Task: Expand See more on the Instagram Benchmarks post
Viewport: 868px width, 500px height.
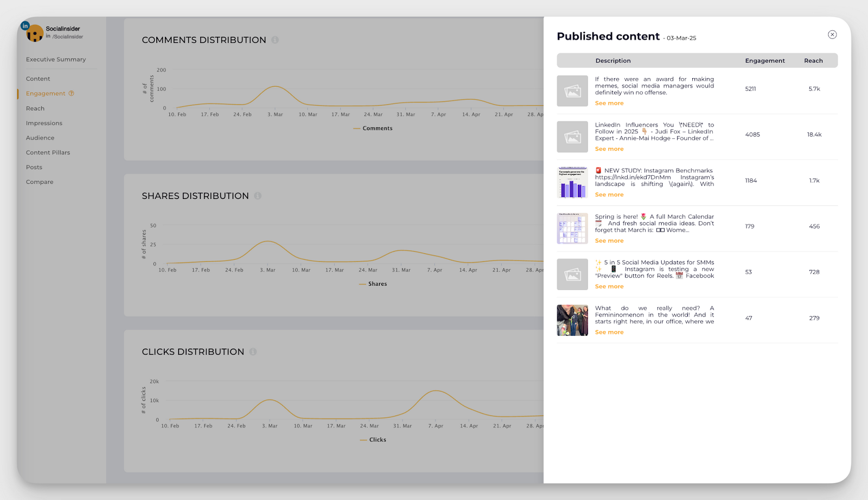Action: coord(609,194)
